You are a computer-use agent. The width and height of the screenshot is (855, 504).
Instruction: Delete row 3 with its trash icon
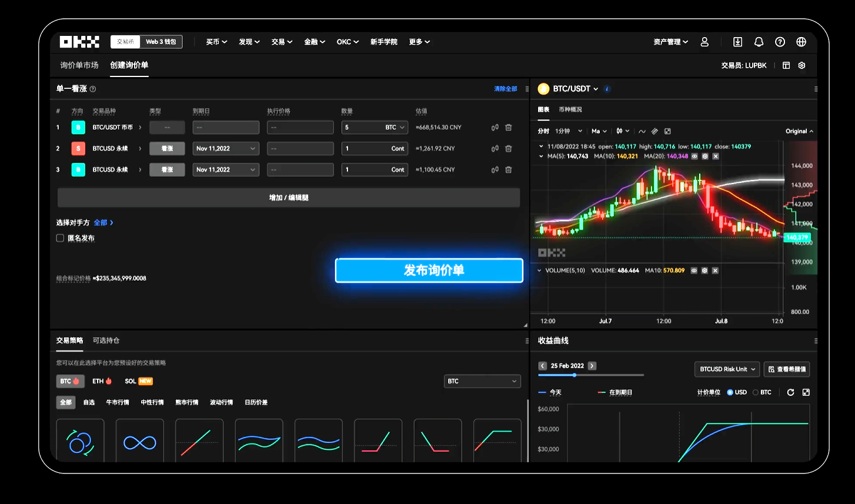click(x=509, y=169)
